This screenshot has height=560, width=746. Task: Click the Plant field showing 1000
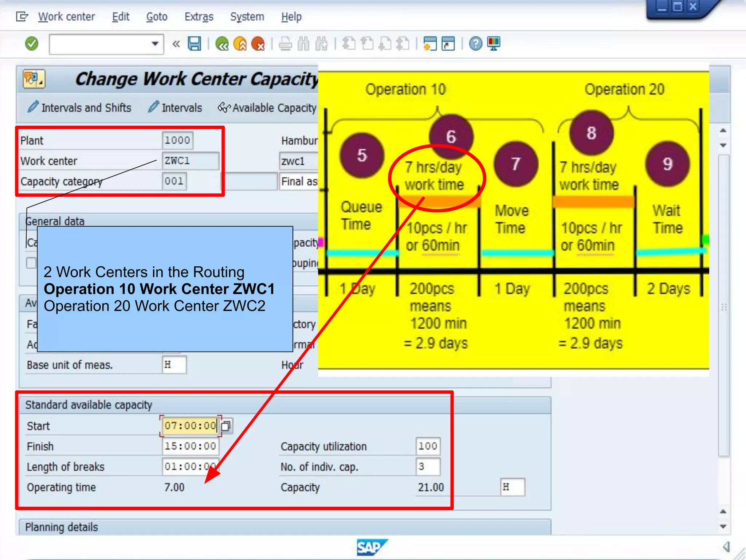(177, 140)
